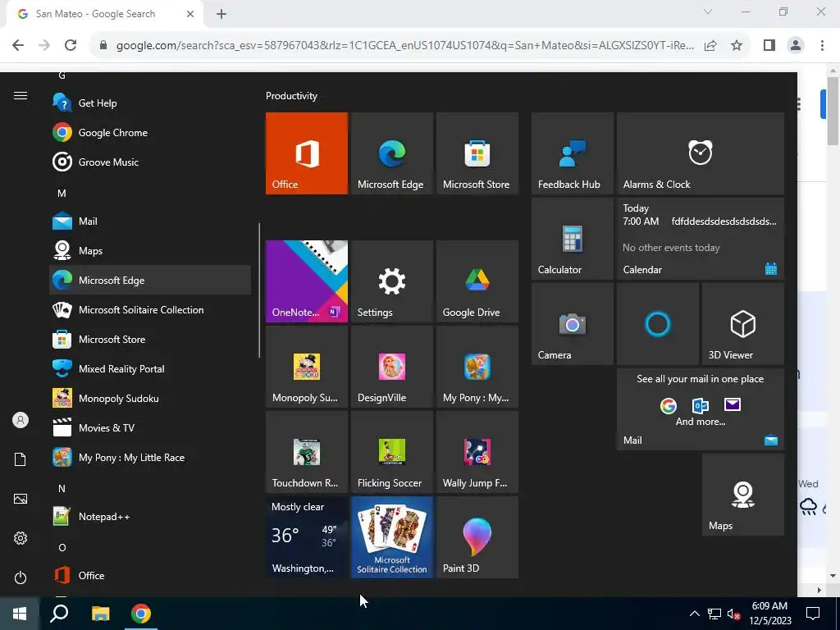
Task: Launch the Paint 3D tile
Action: coord(477,537)
